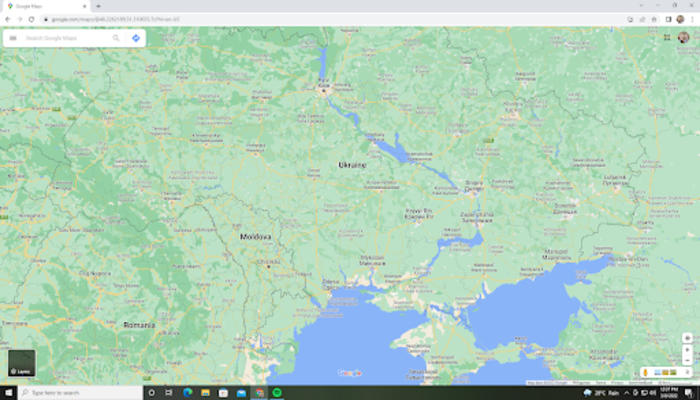The image size is (700, 400).
Task: Open the weather widget showing Rain
Action: coord(602,393)
